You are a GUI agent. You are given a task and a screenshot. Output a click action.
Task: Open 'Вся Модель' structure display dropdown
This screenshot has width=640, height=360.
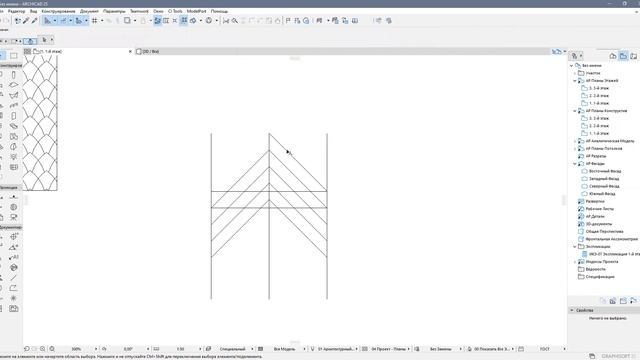tap(285, 349)
